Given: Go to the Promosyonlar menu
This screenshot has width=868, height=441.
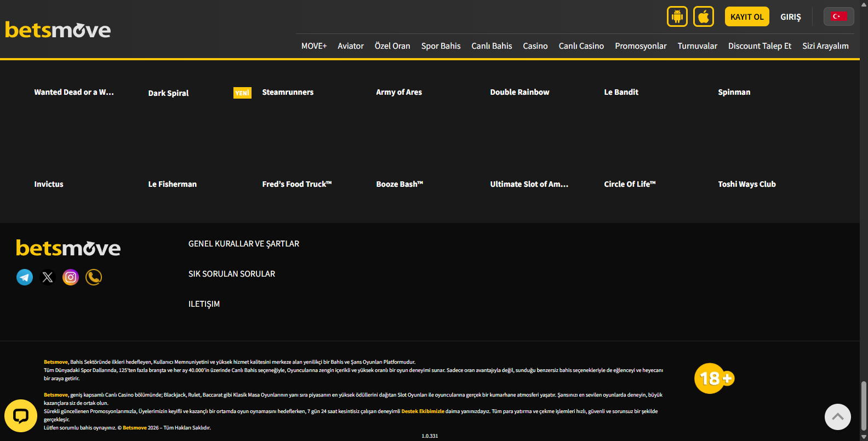Looking at the screenshot, I should [x=641, y=46].
